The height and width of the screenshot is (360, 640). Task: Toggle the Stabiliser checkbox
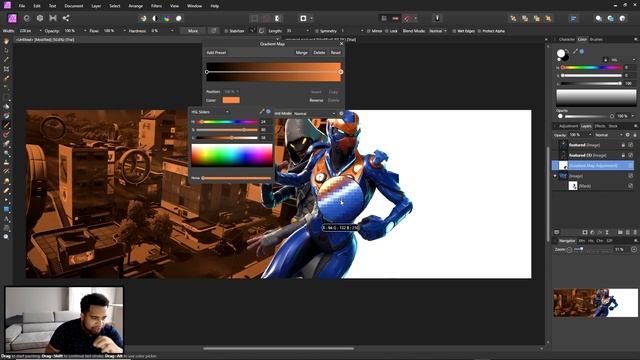[226, 31]
